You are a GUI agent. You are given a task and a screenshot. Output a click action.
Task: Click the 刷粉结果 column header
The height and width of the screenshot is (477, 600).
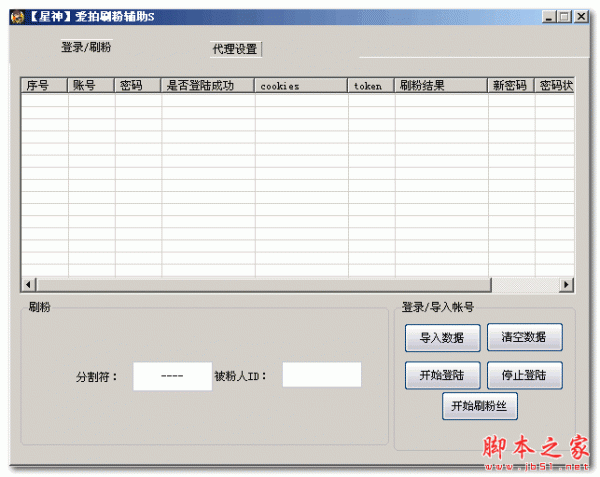click(x=441, y=85)
